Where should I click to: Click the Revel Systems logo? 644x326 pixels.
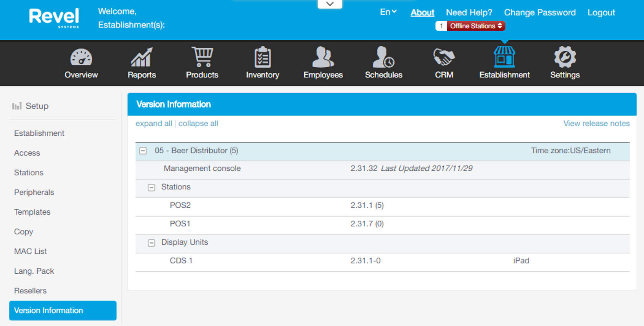click(x=54, y=18)
